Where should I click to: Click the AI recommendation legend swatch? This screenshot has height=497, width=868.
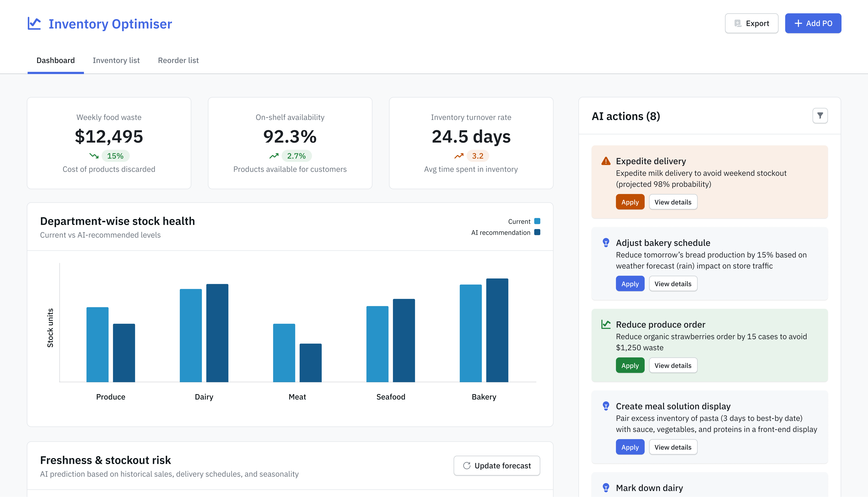pos(537,232)
